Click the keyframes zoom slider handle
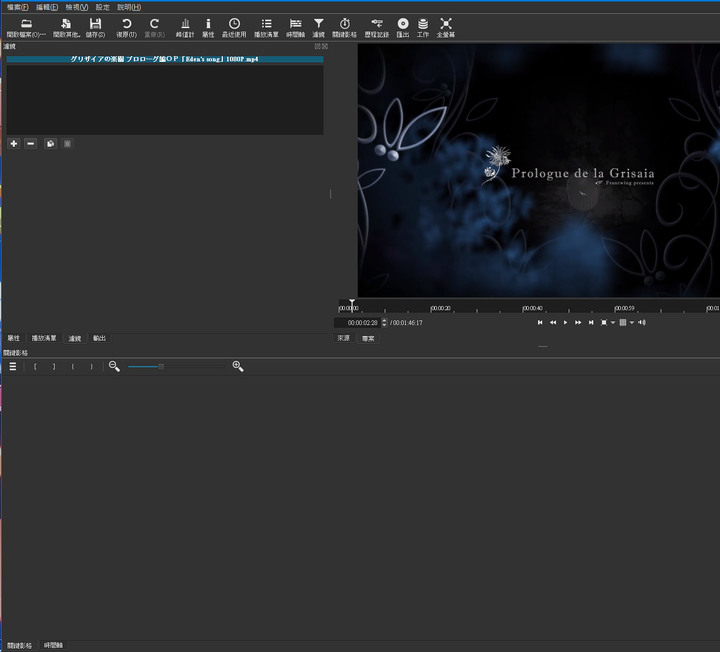The height and width of the screenshot is (652, 720). click(x=161, y=366)
